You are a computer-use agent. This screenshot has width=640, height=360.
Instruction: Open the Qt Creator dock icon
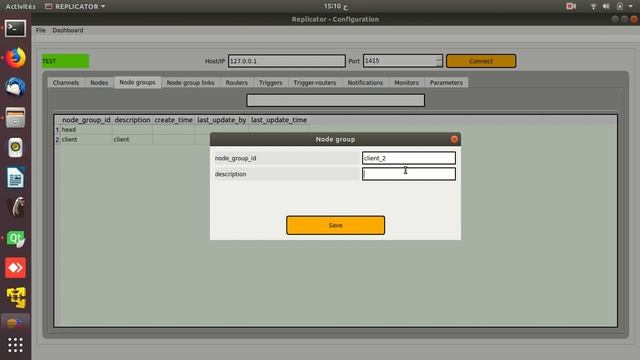point(16,238)
